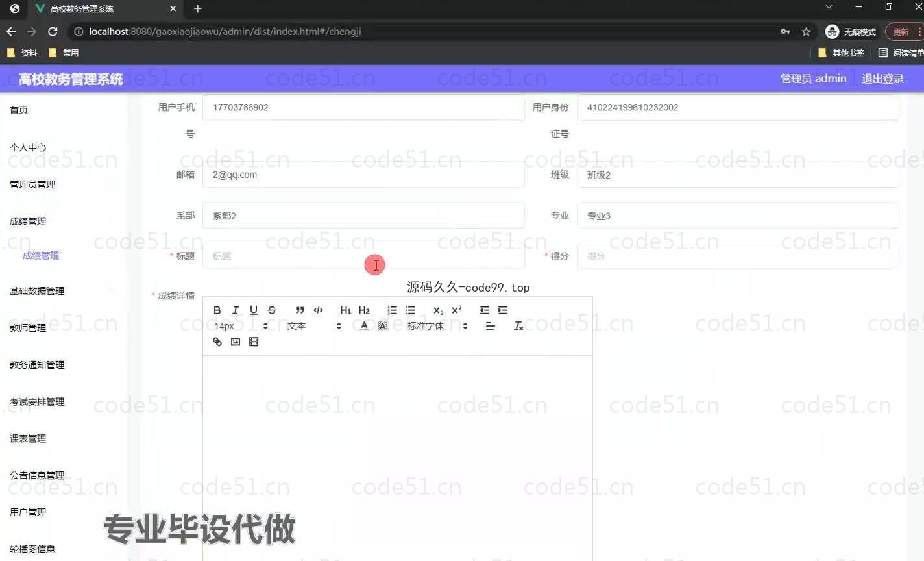Image resolution: width=924 pixels, height=561 pixels.
Task: Go back in browser
Action: click(x=11, y=31)
